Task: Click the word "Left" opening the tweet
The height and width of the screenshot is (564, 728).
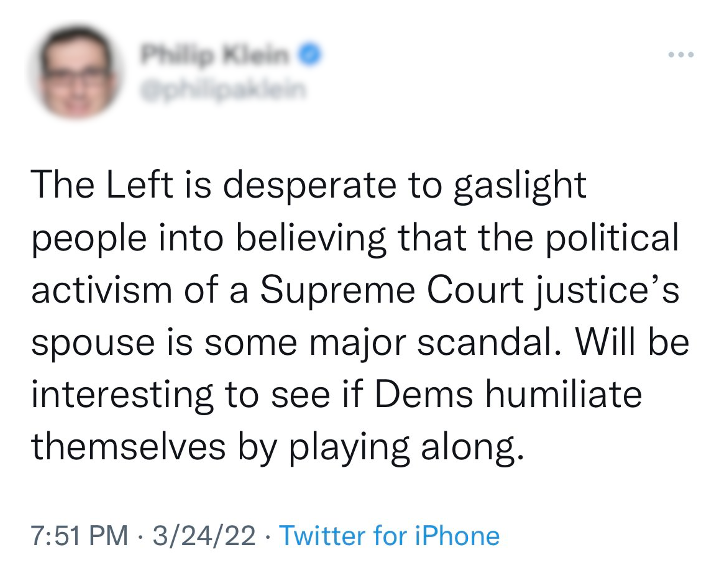Action: tap(140, 185)
